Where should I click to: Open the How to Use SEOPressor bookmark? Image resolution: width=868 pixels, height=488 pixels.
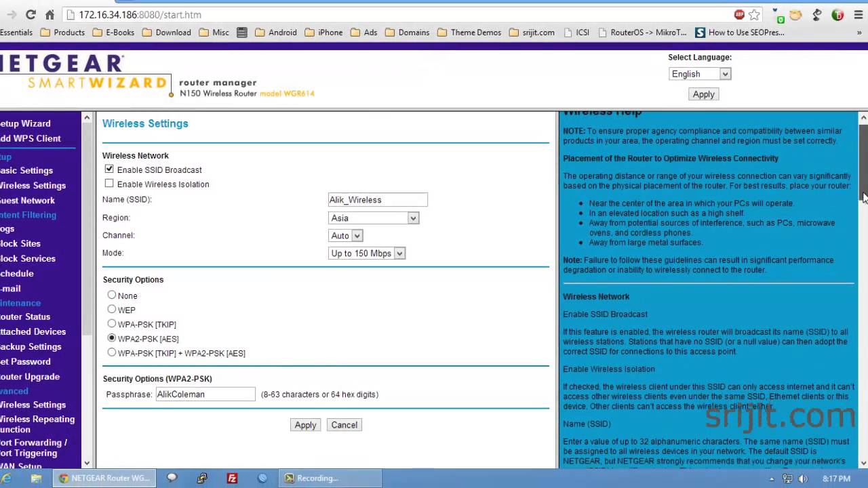[740, 32]
